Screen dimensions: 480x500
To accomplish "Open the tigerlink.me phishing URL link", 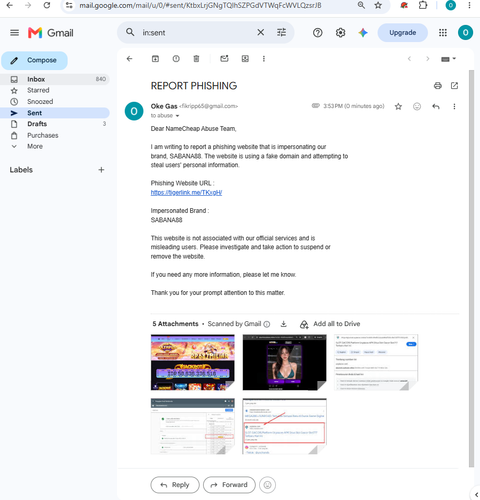I will tap(186, 193).
